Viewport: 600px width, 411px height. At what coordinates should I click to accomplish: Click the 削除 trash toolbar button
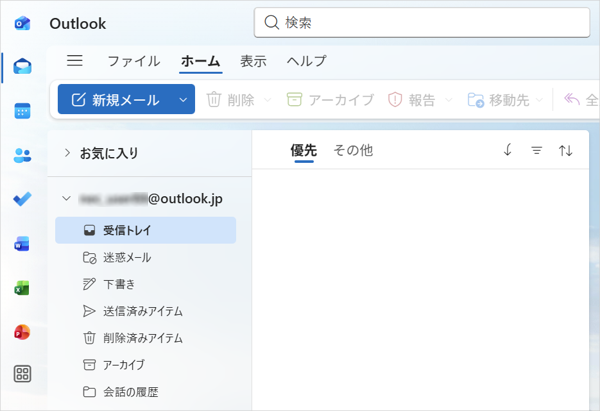pos(230,100)
